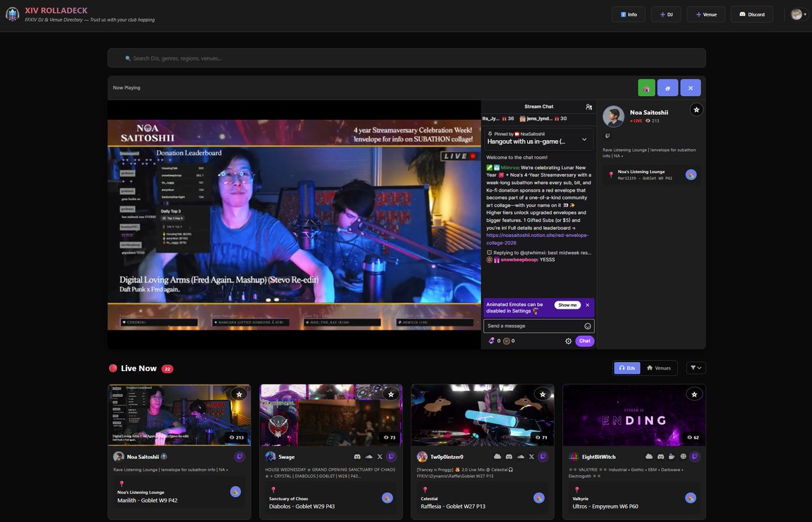Open the Discord link in header

752,14
